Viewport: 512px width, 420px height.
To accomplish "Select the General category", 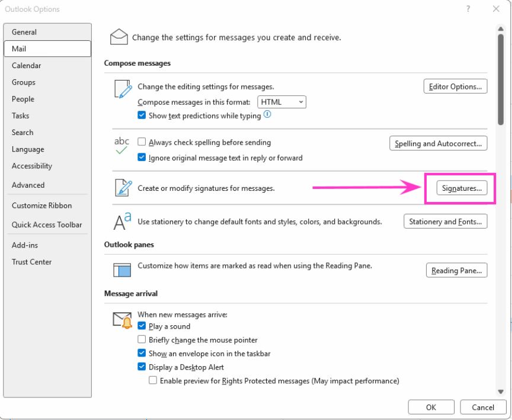I will click(x=47, y=32).
